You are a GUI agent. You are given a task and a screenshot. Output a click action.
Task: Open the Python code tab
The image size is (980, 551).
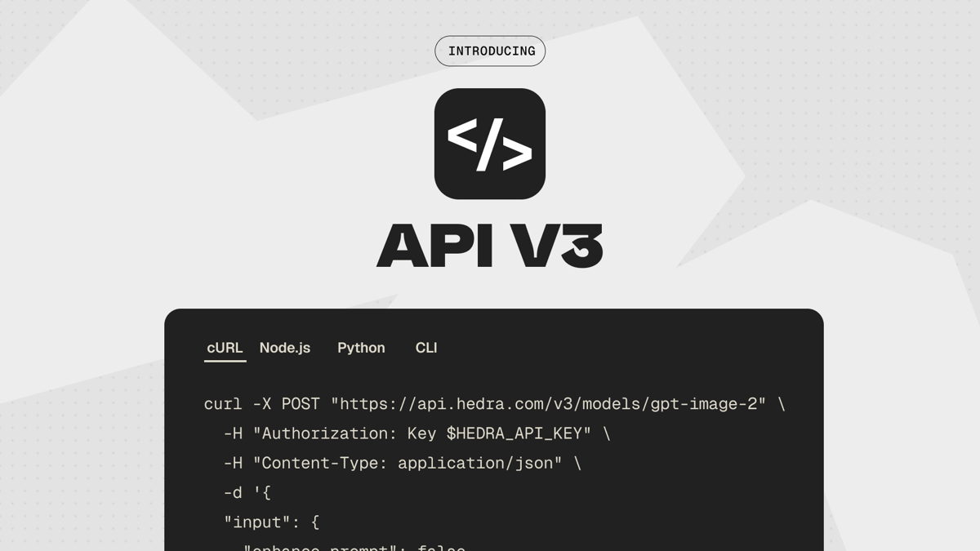click(x=361, y=348)
